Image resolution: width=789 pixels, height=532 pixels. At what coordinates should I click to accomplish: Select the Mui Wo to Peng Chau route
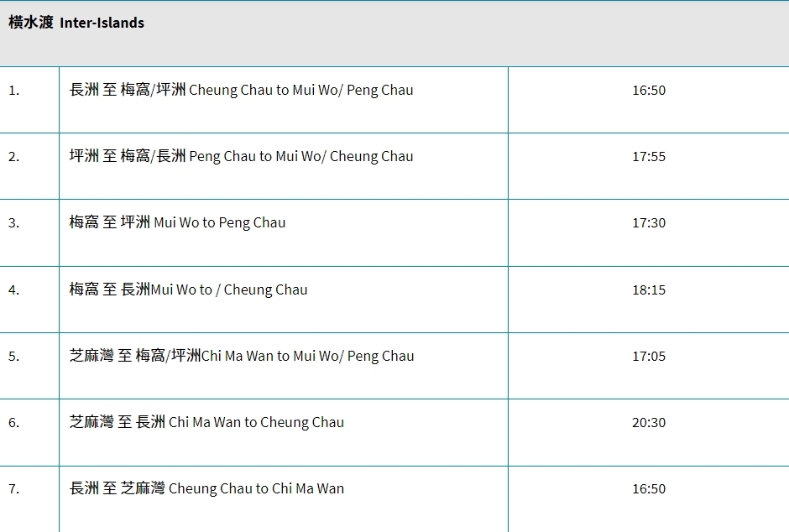177,223
